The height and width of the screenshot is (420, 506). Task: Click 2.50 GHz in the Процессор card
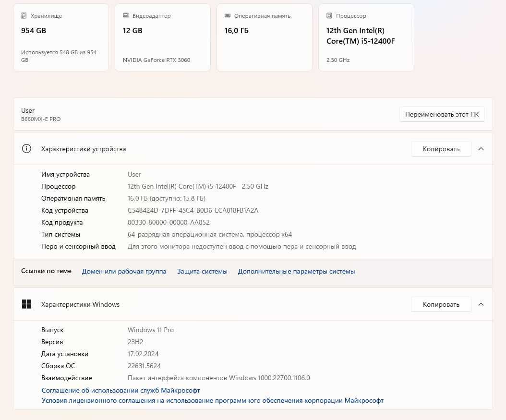pyautogui.click(x=338, y=60)
